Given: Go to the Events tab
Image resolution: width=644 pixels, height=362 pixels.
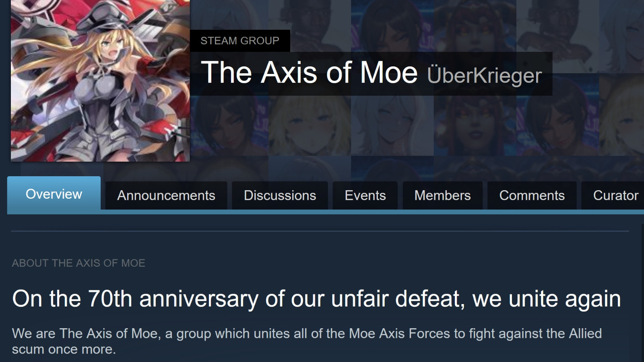Looking at the screenshot, I should pyautogui.click(x=365, y=195).
